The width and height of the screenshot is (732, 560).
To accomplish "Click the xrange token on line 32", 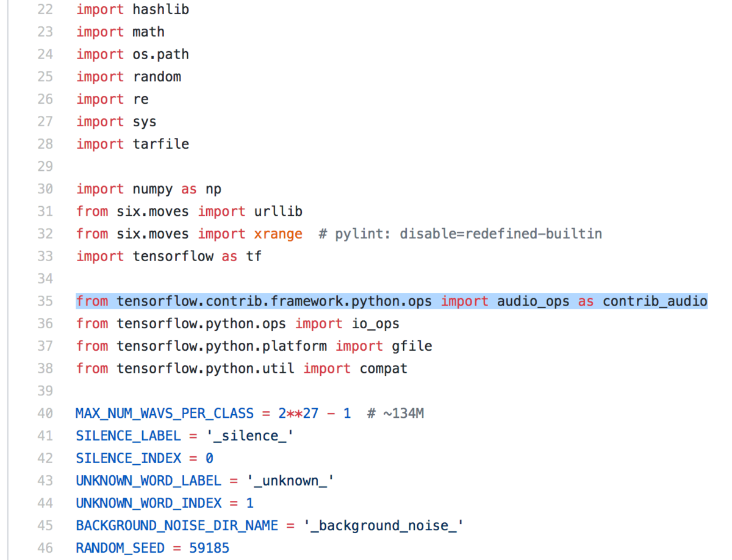I will [x=278, y=233].
